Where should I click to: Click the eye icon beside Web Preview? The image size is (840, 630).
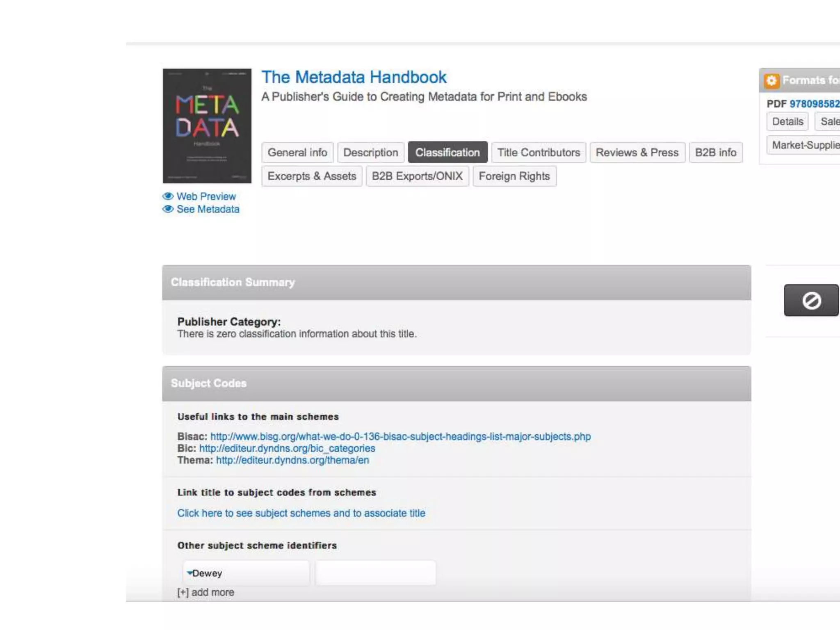click(x=168, y=196)
